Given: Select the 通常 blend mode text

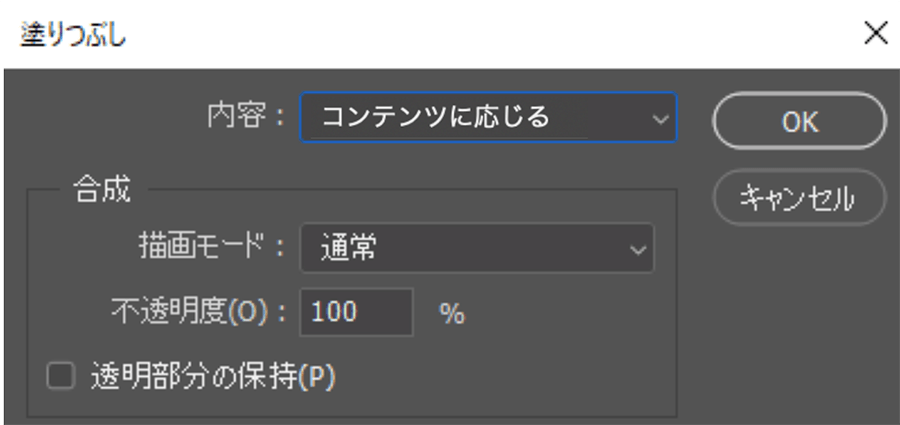Looking at the screenshot, I should coord(348,248).
